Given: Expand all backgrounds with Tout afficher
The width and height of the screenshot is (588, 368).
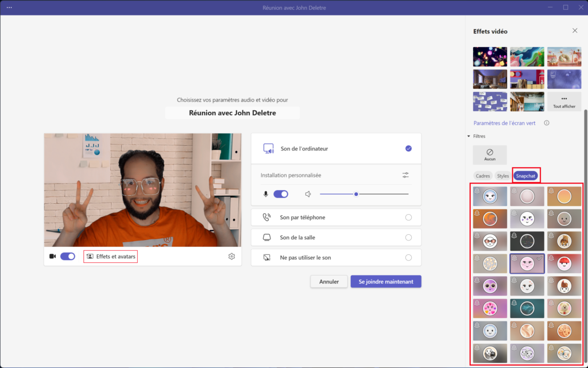Looking at the screenshot, I should coord(564,101).
